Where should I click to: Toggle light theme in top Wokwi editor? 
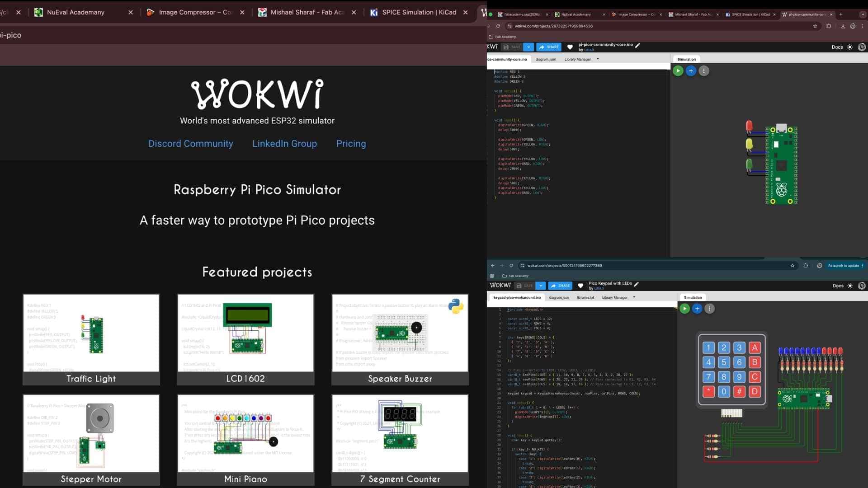click(850, 47)
